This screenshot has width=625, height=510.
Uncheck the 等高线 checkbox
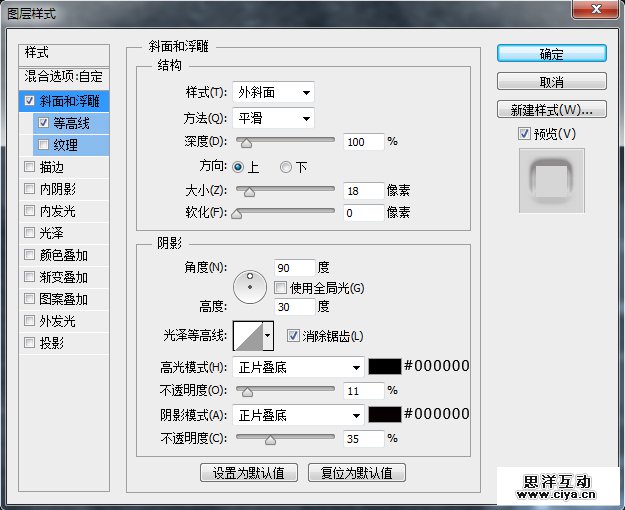pos(43,122)
